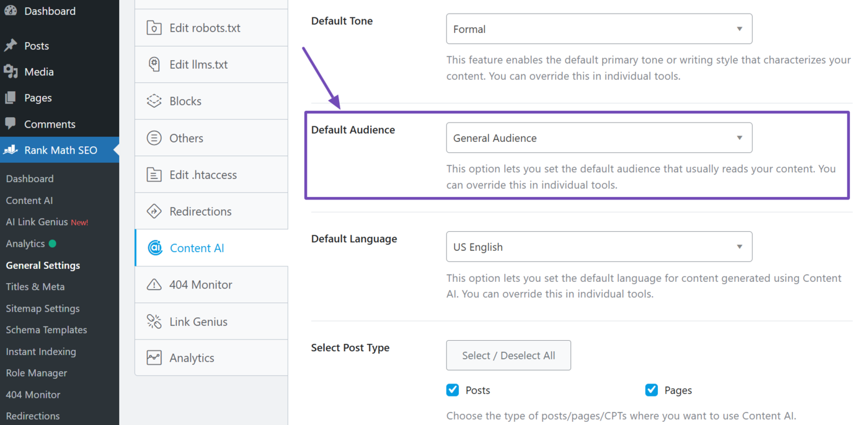This screenshot has width=868, height=425.
Task: Open Role Manager submenu link
Action: coord(37,373)
